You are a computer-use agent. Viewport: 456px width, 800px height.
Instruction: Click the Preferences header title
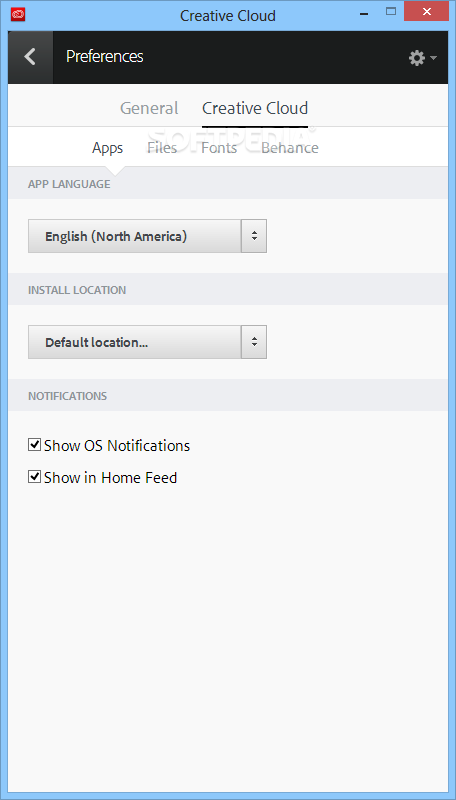(105, 57)
